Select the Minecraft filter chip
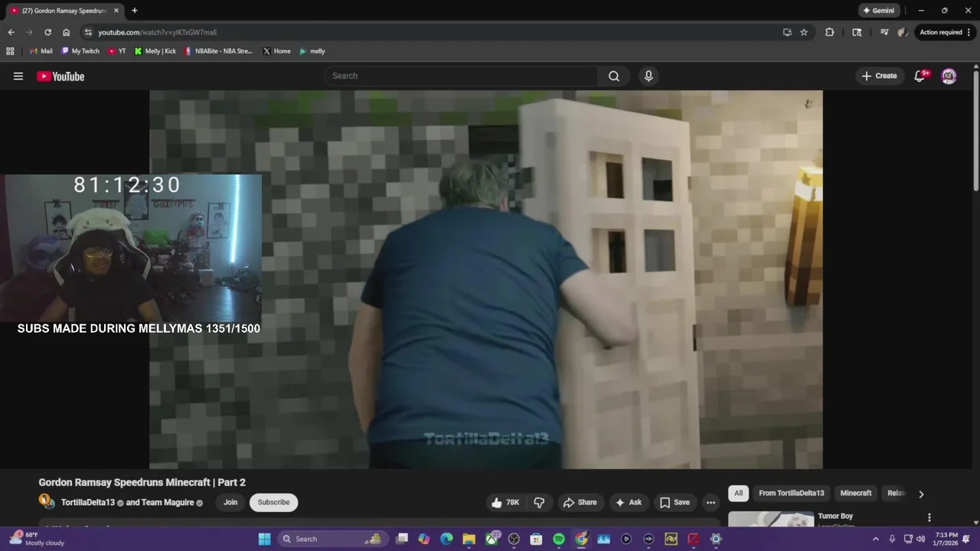The width and height of the screenshot is (980, 551). coord(856,493)
